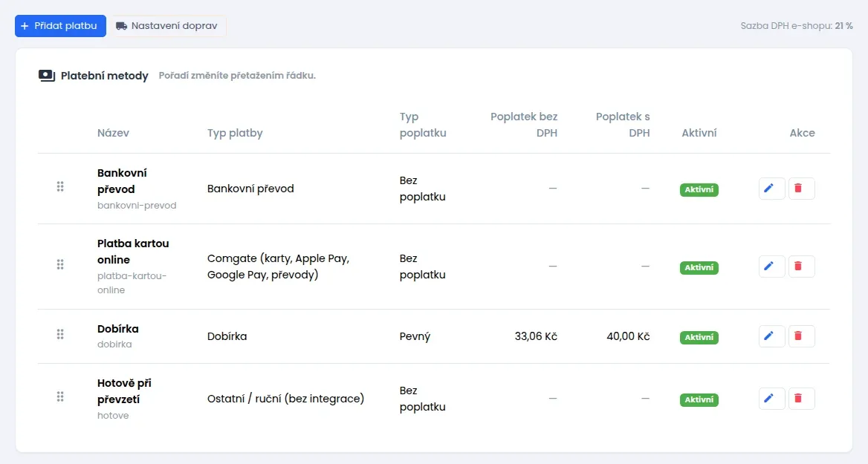Click the Aktivní badge for Hotově při převzetí

[x=699, y=400]
